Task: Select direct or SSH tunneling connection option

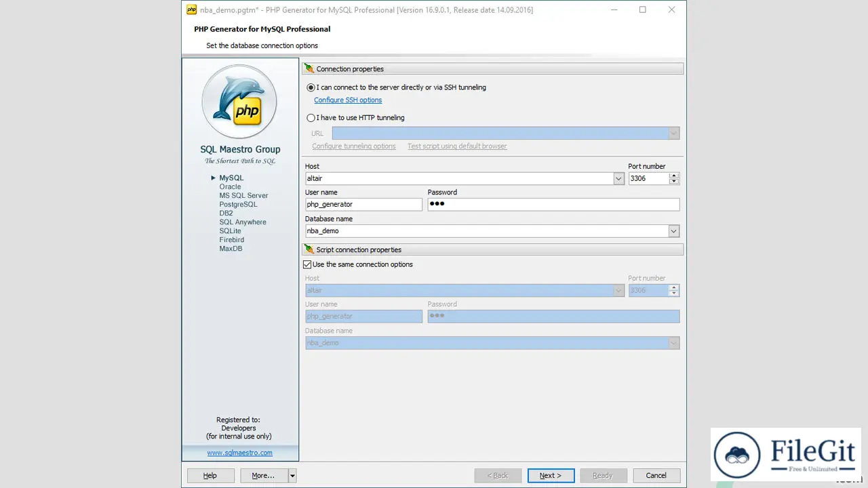Action: point(311,87)
